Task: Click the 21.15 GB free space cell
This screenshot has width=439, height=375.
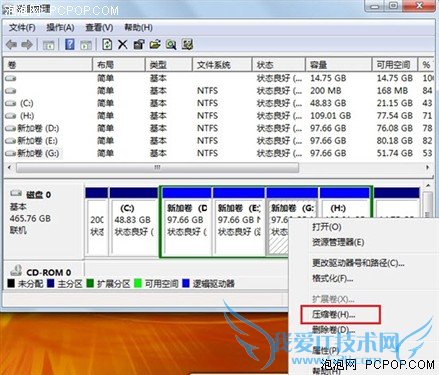Action: tap(395, 103)
